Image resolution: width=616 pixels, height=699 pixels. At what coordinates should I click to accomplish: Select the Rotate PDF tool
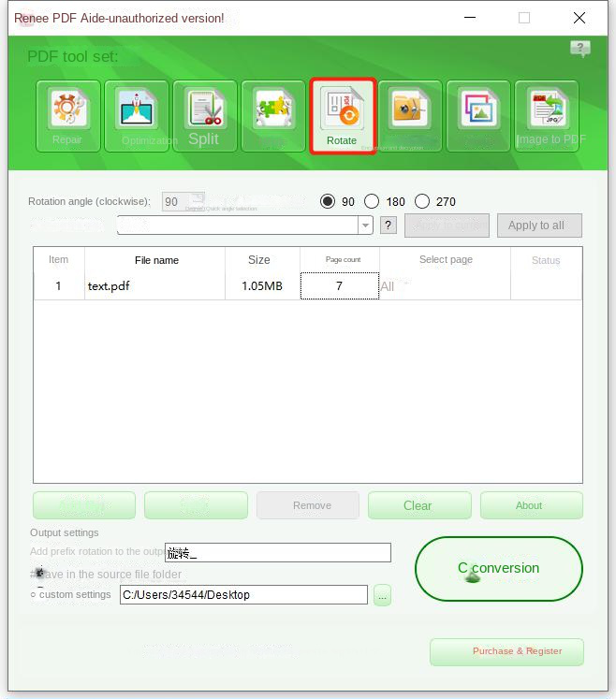343,116
